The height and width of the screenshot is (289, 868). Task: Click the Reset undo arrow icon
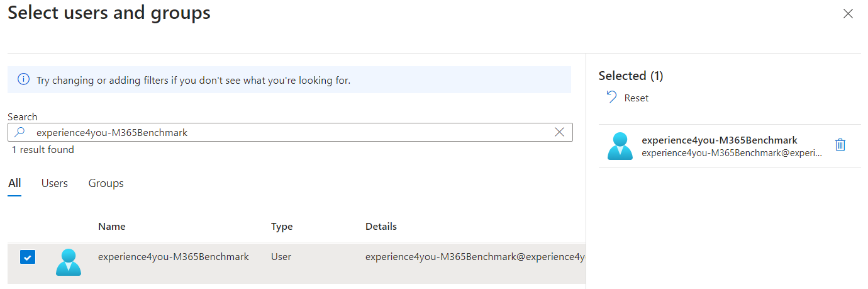[x=611, y=97]
